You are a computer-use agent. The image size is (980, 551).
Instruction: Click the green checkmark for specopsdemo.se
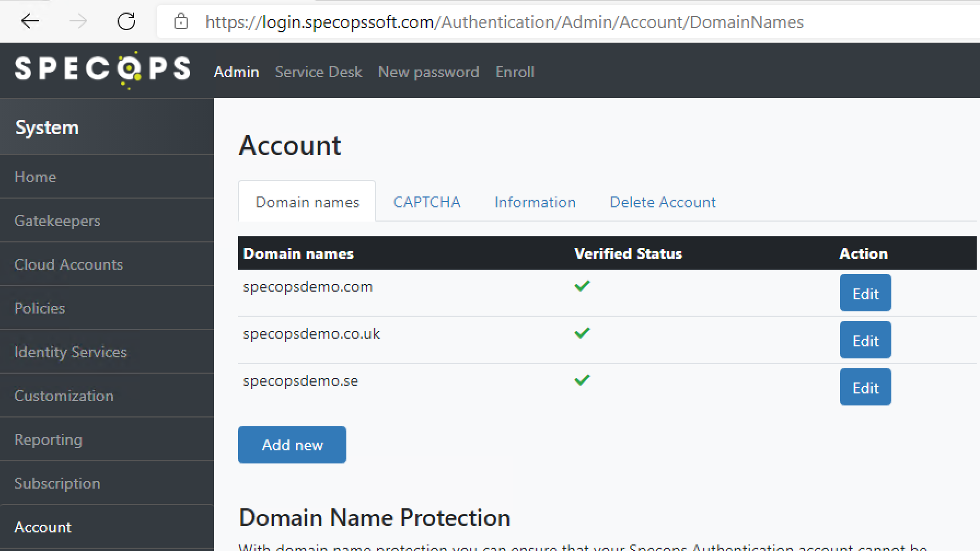click(582, 380)
